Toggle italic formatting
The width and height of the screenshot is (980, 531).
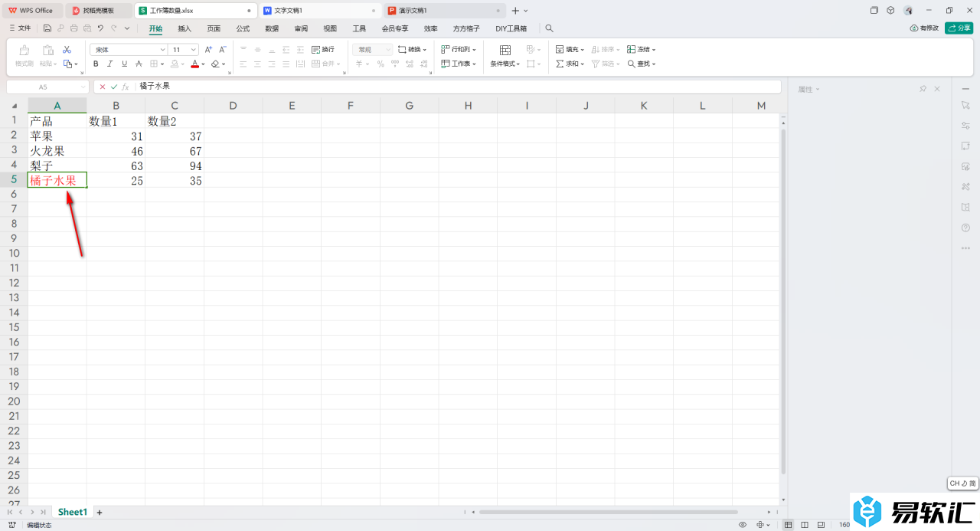click(110, 64)
